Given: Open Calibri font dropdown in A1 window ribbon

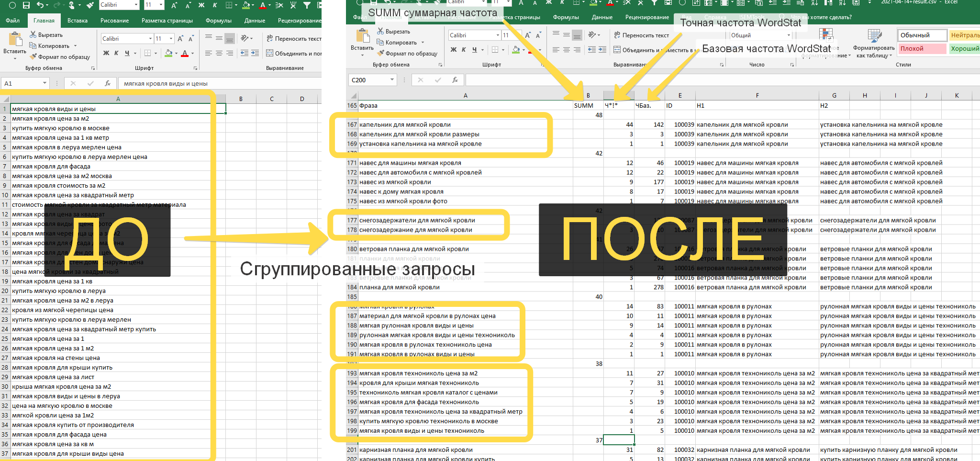Looking at the screenshot, I should 150,38.
